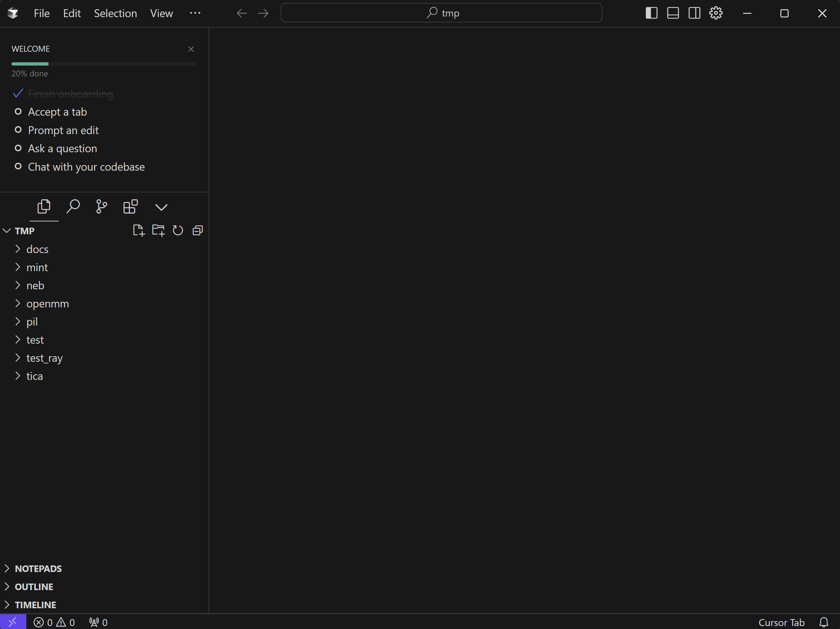Screen dimensions: 840x629
Task: Click the New Folder icon in explorer
Action: 158,230
